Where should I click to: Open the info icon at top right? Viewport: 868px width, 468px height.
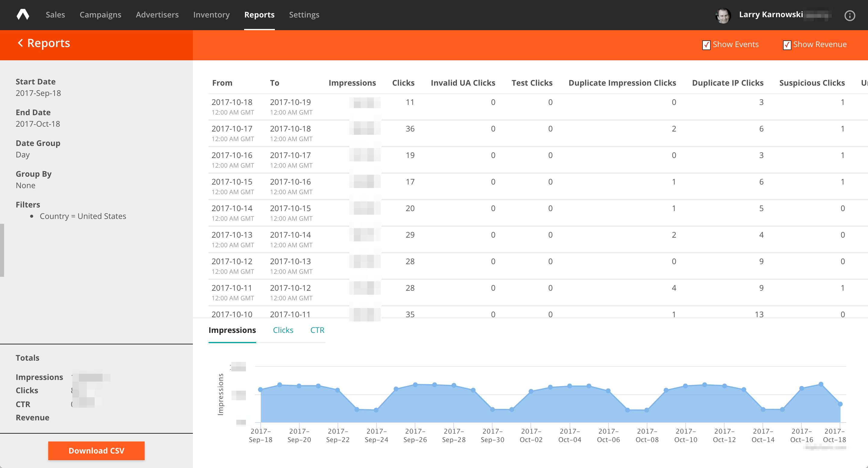pos(850,15)
